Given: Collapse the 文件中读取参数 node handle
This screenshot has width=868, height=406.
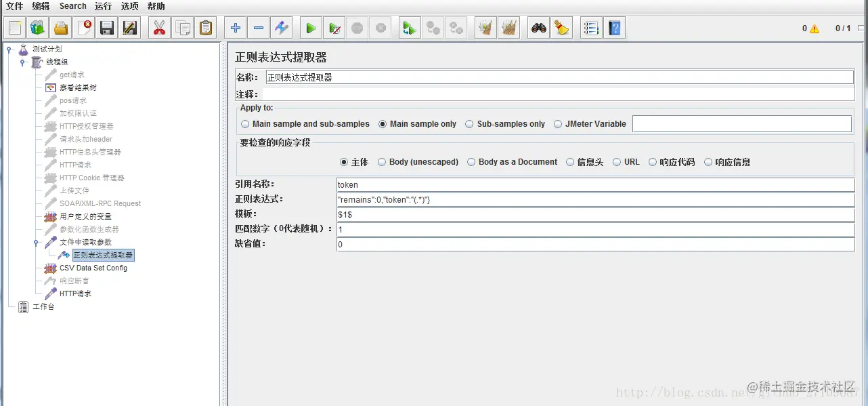Looking at the screenshot, I should 36,242.
